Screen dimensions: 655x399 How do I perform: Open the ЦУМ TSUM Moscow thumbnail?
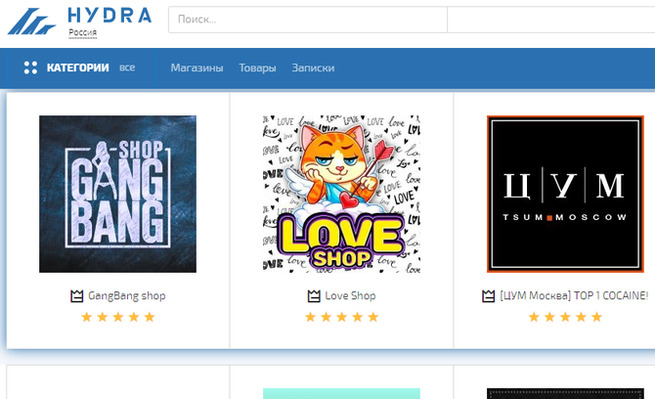point(565,194)
